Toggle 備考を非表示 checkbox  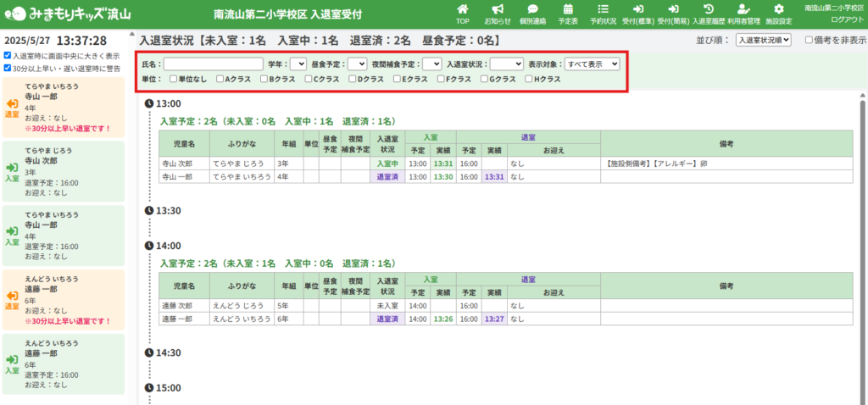pos(809,40)
